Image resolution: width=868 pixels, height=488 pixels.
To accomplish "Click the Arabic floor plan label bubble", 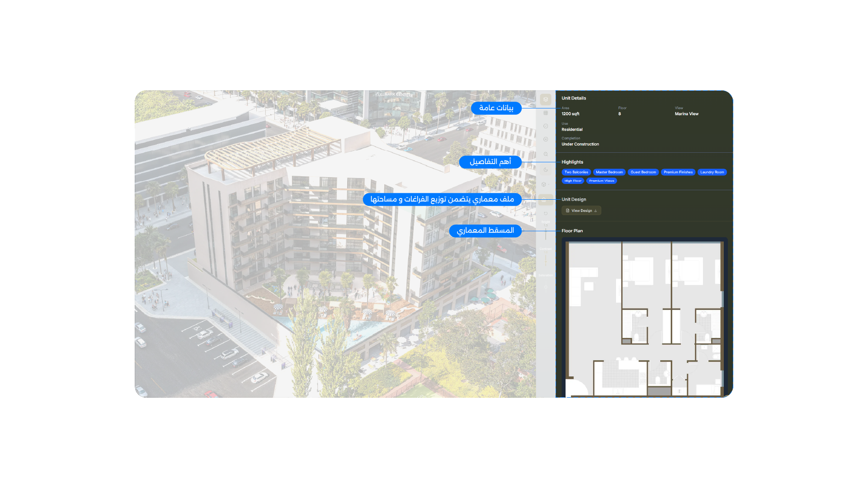I will click(485, 231).
